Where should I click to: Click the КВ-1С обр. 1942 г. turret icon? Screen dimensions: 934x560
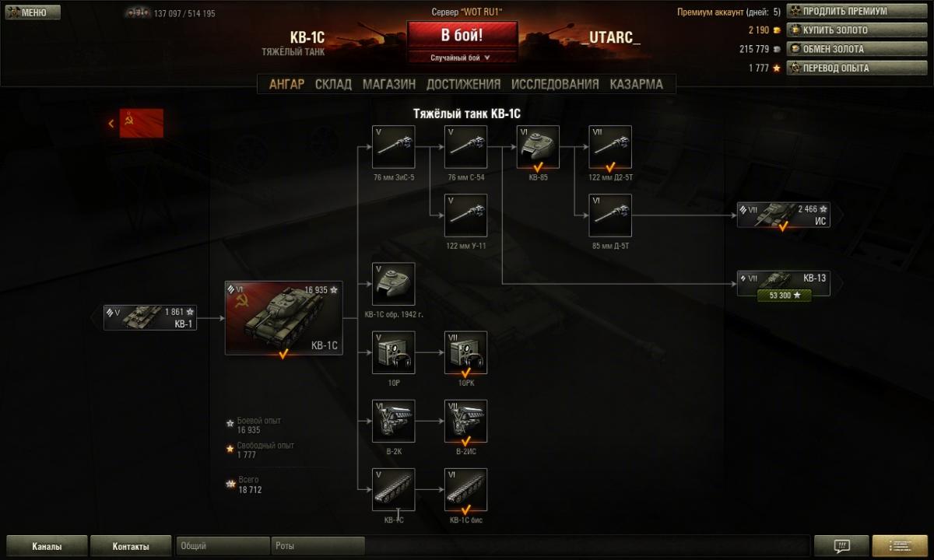click(x=393, y=284)
